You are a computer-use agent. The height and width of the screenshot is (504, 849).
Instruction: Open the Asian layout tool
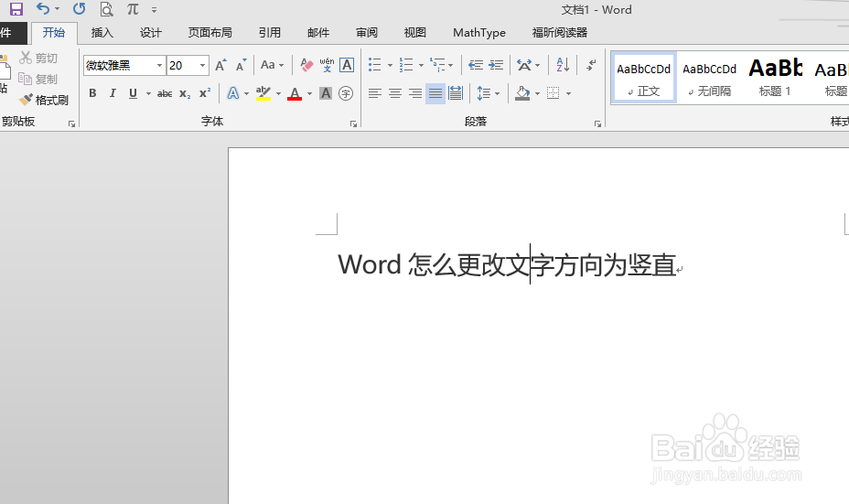coord(528,65)
